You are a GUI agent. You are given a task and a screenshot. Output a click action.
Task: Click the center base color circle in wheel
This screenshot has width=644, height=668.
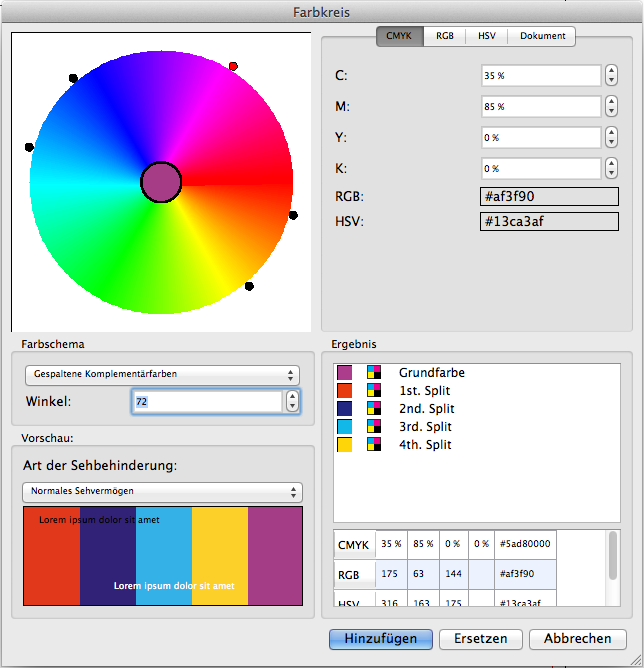161,182
